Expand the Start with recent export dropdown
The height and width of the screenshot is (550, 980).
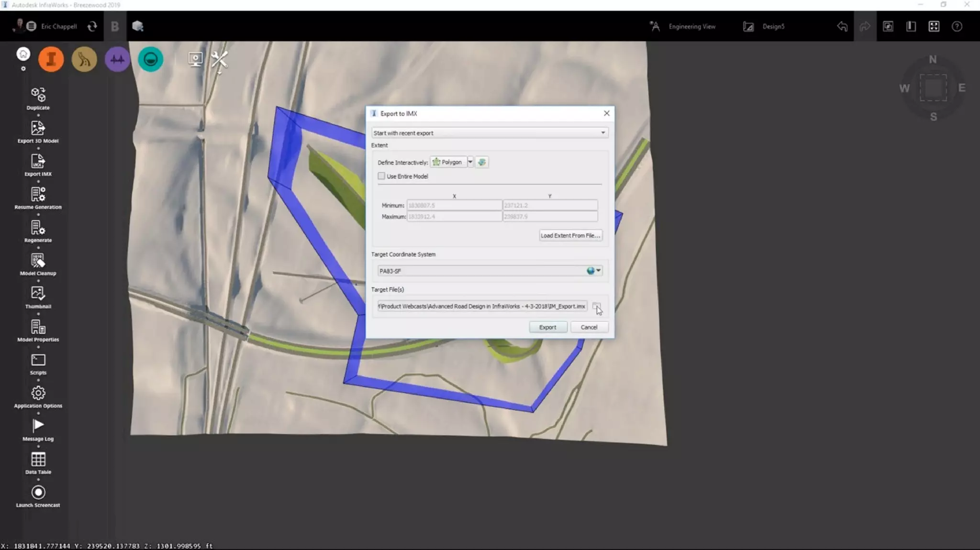602,133
